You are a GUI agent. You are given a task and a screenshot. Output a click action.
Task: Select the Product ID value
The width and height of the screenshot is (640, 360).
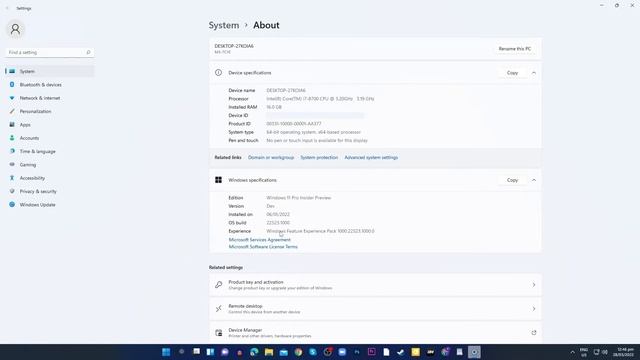293,124
